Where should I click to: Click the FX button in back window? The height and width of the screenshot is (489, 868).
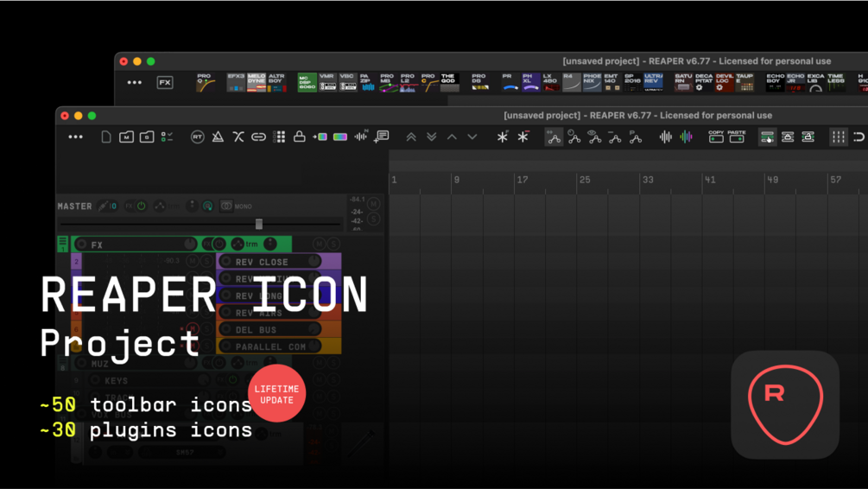pos(165,83)
